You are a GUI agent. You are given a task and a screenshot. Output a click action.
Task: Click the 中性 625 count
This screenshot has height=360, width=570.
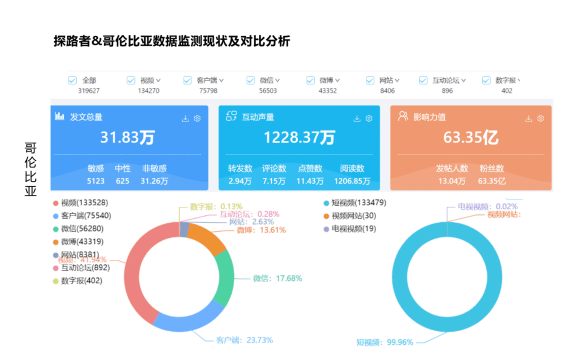coord(123,175)
